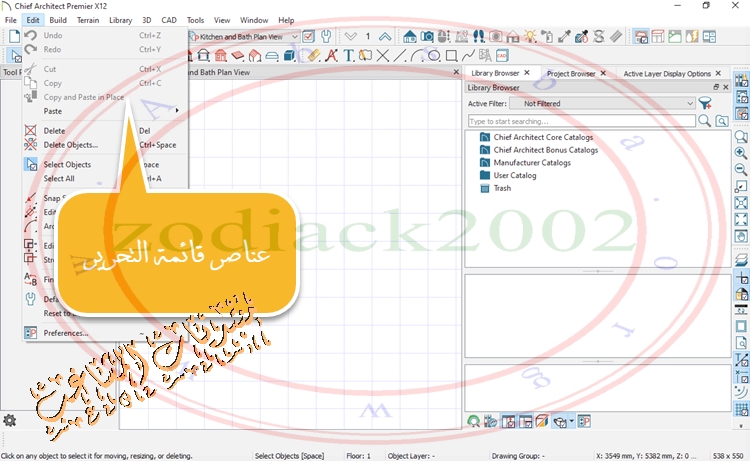Click the CAD block icon
The height and width of the screenshot is (461, 750).
click(502, 55)
